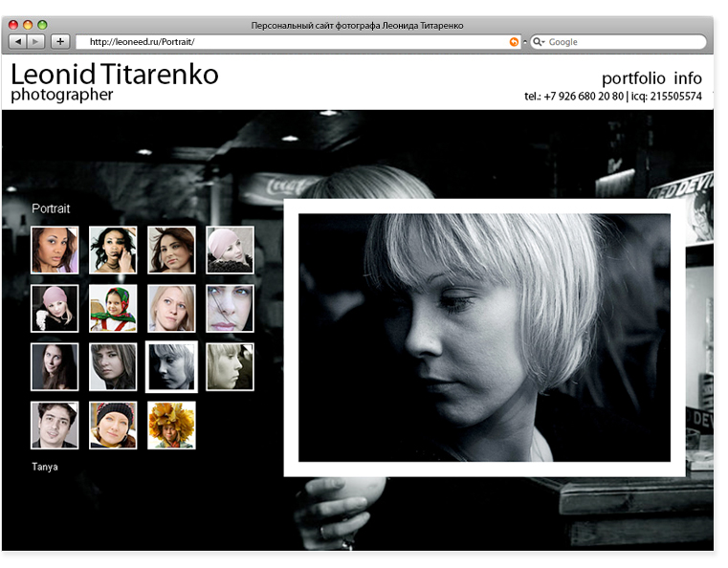
Task: Click the Portrait gallery heading
Action: tap(51, 208)
